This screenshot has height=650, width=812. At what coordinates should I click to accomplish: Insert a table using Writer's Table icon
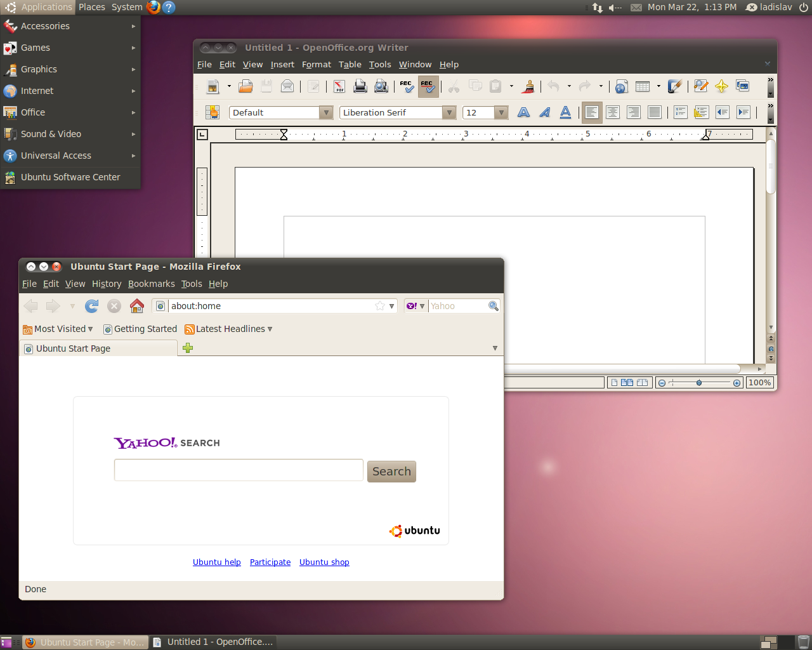(x=643, y=86)
